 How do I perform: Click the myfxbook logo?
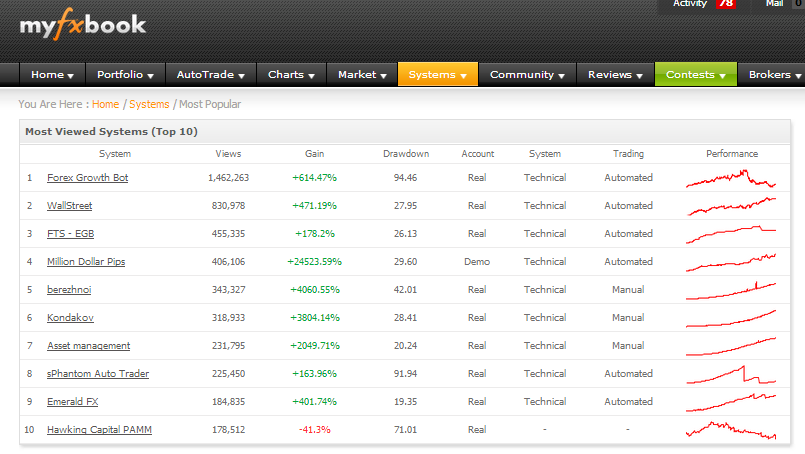83,24
